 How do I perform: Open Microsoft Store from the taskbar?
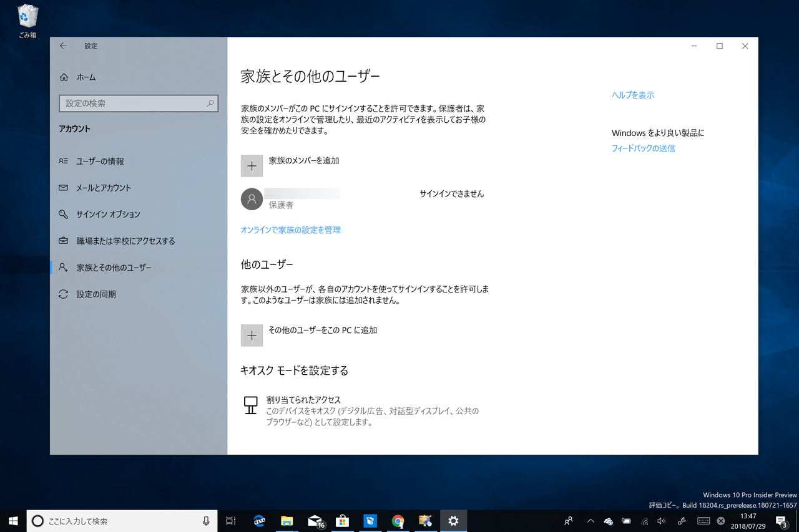343,521
